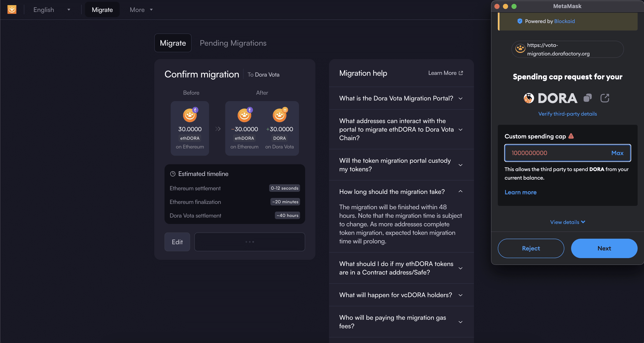Click the double arrow between Before and After
The width and height of the screenshot is (644, 343).
click(x=218, y=129)
